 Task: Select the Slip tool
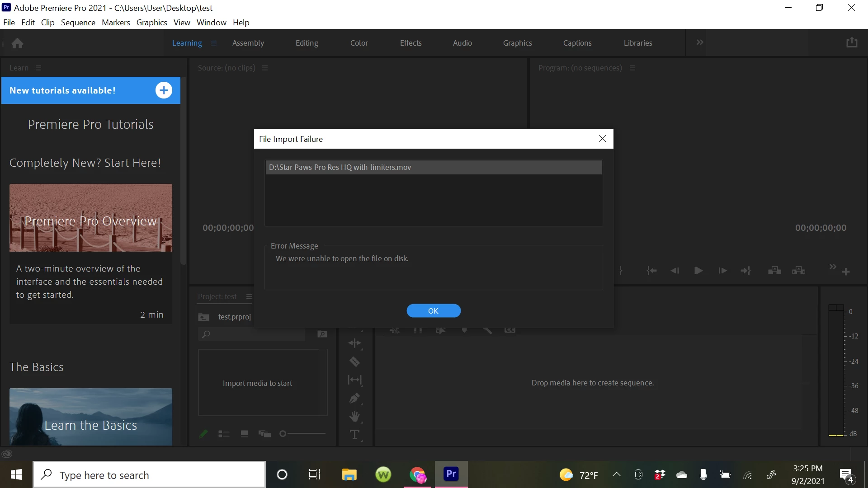click(x=354, y=380)
